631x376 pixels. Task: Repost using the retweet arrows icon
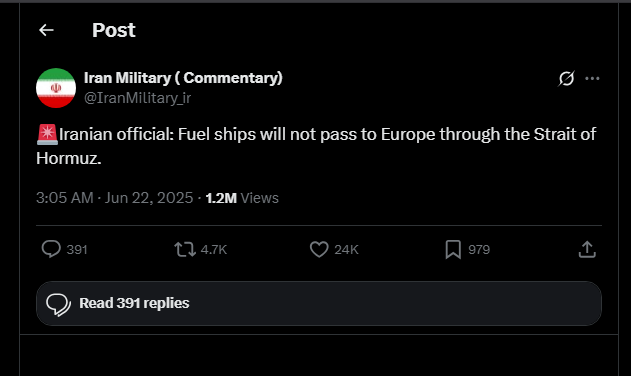click(185, 249)
